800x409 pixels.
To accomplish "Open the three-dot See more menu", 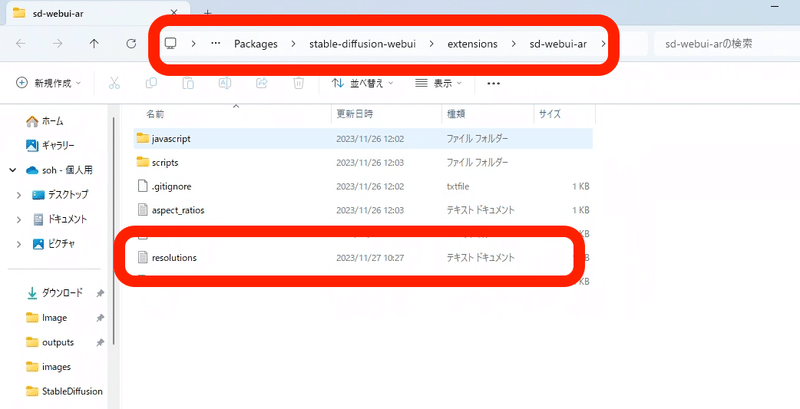I will [493, 84].
